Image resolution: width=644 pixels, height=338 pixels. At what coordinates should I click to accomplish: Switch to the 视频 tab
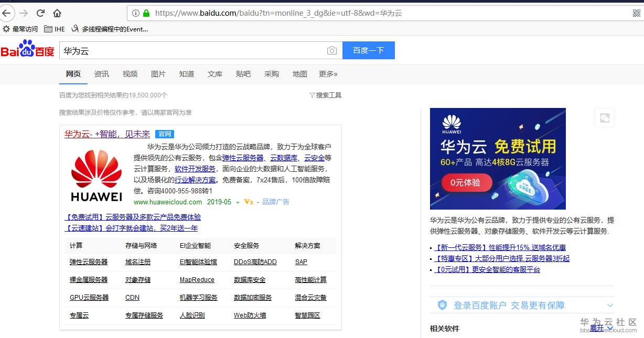(x=130, y=74)
